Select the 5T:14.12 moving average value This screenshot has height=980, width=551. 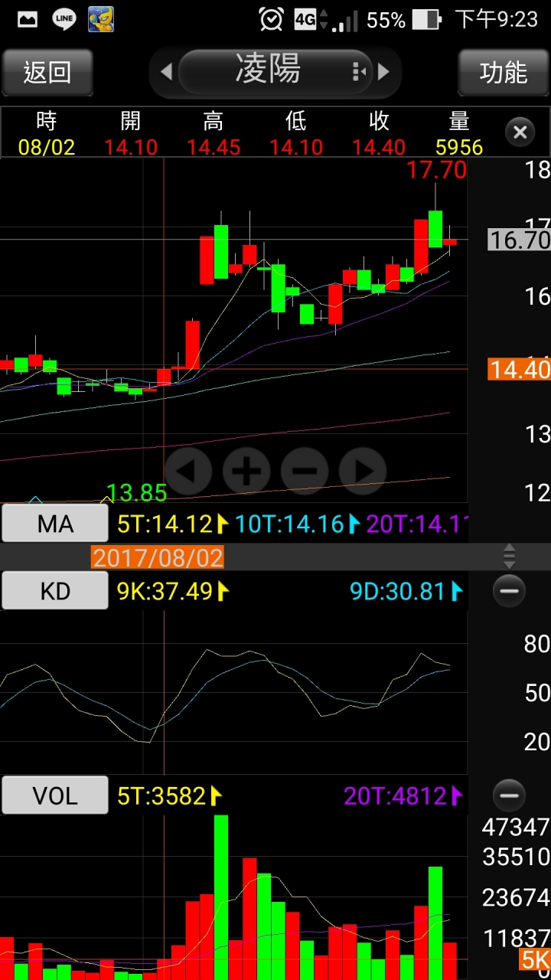[172, 524]
